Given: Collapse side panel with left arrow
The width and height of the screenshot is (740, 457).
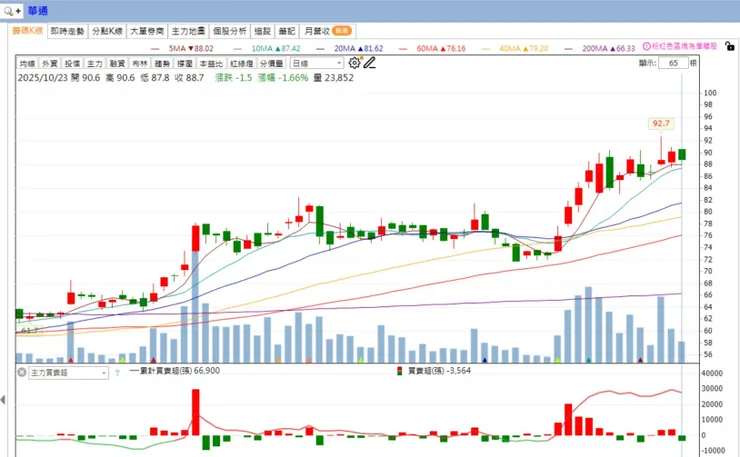Looking at the screenshot, I should coord(3,400).
